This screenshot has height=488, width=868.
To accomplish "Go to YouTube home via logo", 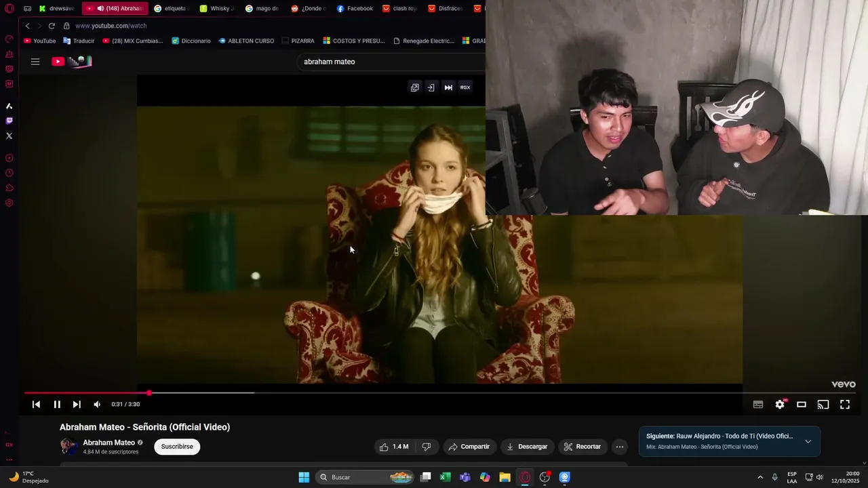I will (71, 62).
